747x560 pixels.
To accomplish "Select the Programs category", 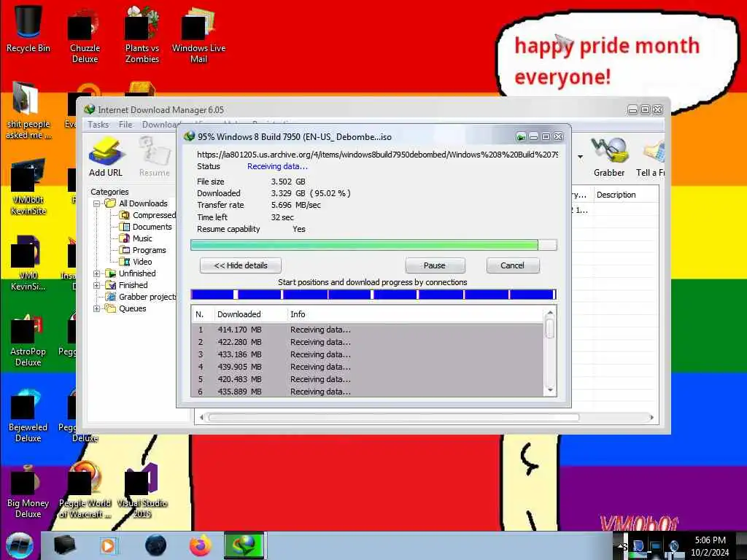I will tap(142, 251).
